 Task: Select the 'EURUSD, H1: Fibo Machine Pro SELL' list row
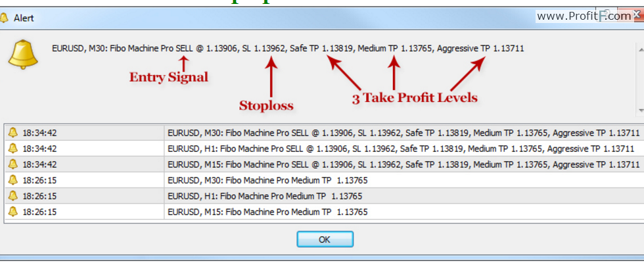click(325, 148)
